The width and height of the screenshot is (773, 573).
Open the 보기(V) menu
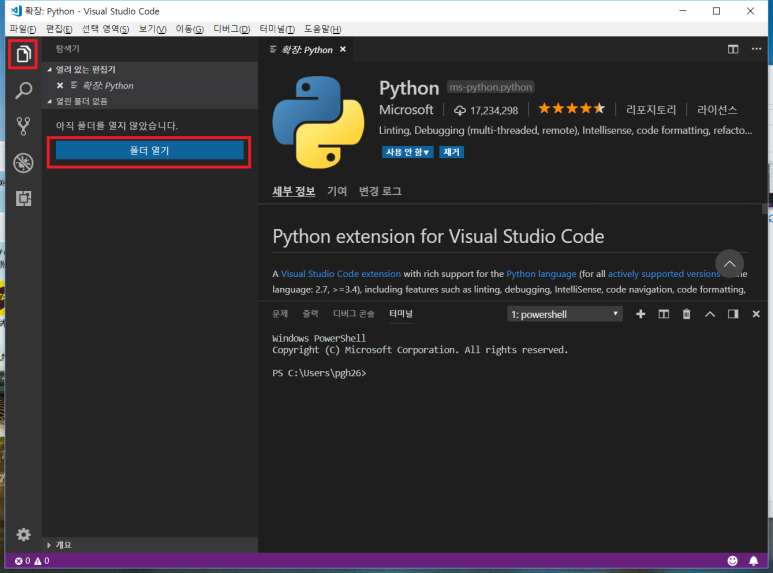(x=152, y=29)
